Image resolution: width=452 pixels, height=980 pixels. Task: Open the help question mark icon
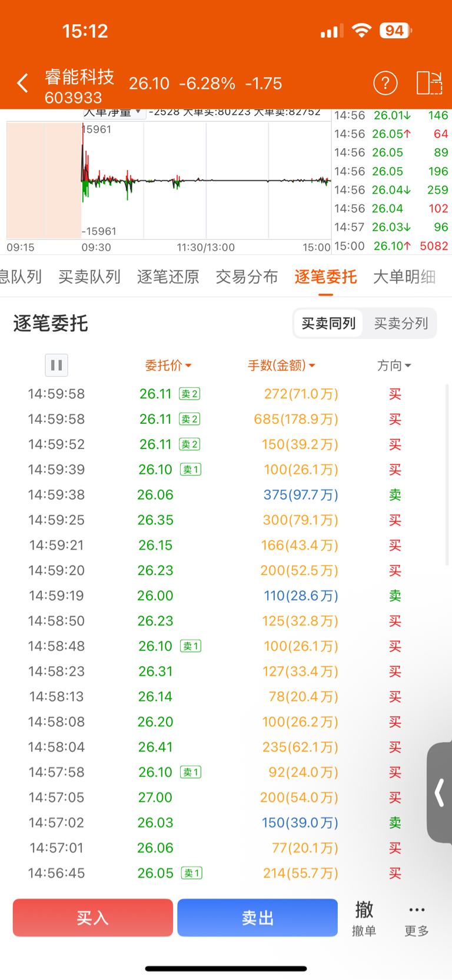[x=385, y=84]
